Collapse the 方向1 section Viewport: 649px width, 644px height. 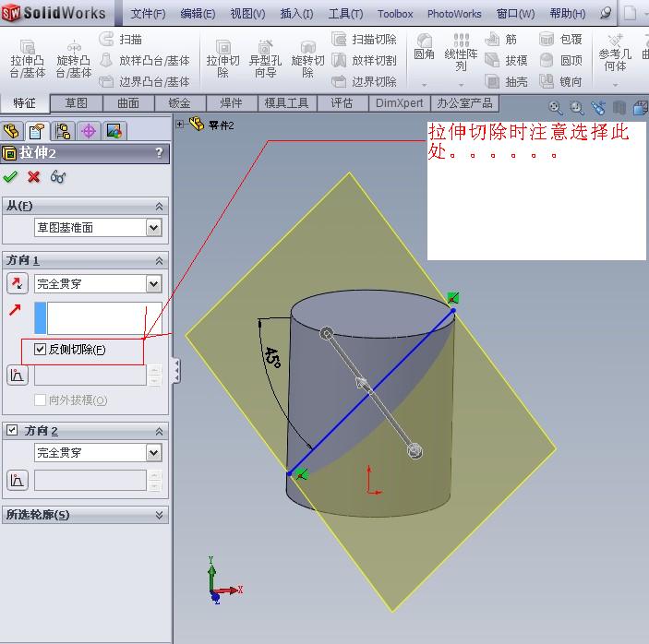[x=159, y=260]
